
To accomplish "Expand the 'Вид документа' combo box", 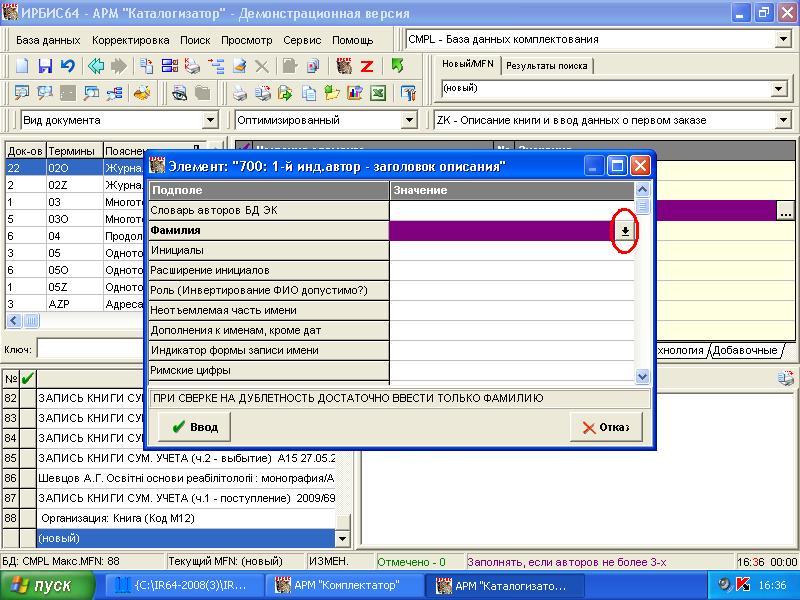I will pyautogui.click(x=210, y=120).
